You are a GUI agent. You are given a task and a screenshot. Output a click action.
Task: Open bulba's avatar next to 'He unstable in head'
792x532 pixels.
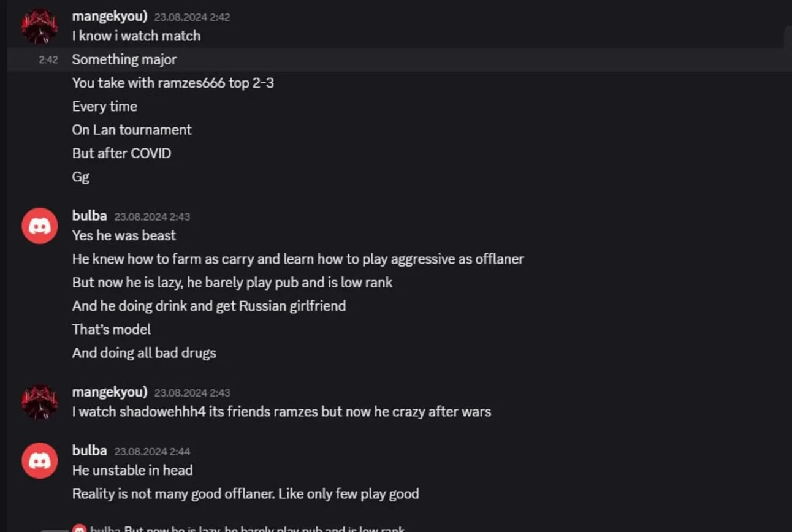click(x=40, y=460)
